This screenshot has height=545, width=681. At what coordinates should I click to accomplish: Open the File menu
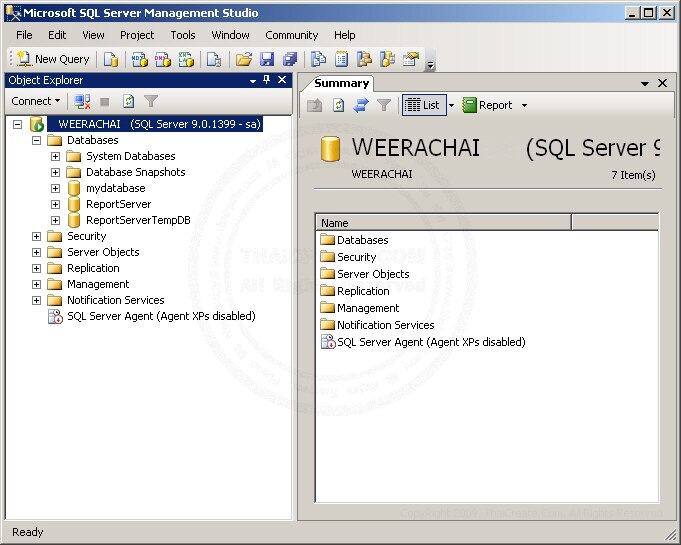24,35
